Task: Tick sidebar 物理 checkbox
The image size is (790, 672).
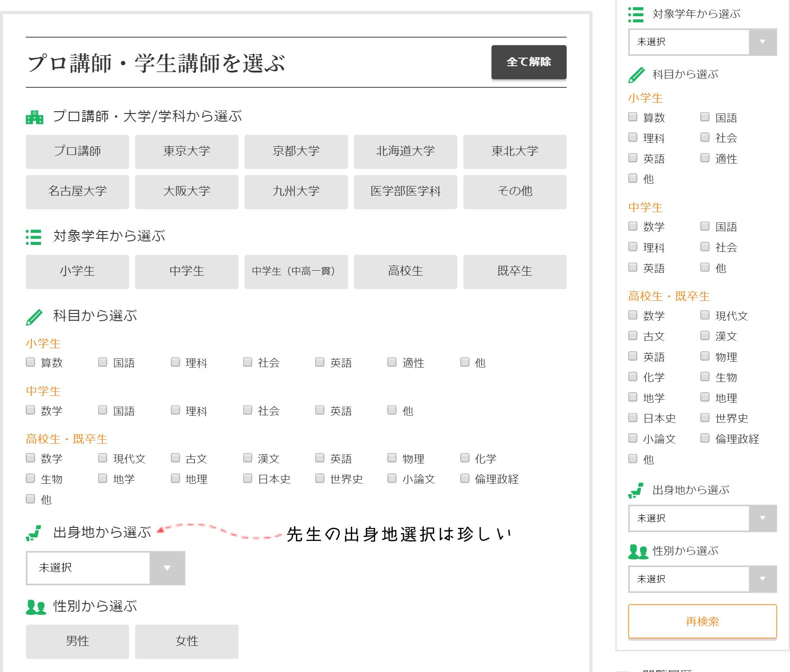Action: click(705, 356)
